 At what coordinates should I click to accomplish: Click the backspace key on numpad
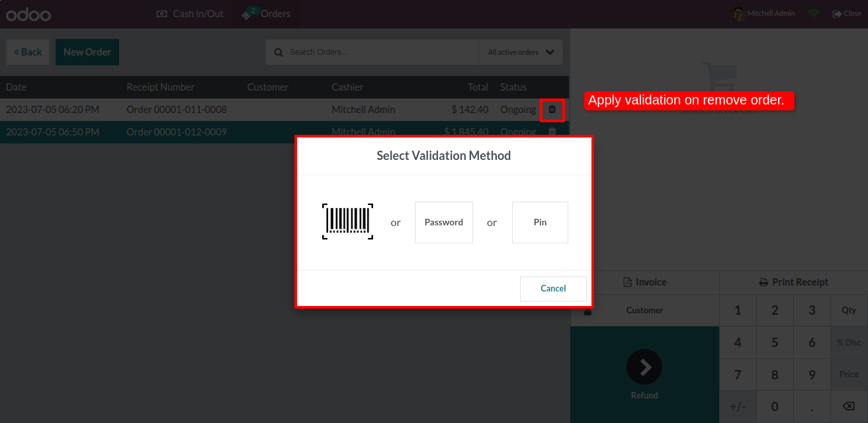pos(848,406)
